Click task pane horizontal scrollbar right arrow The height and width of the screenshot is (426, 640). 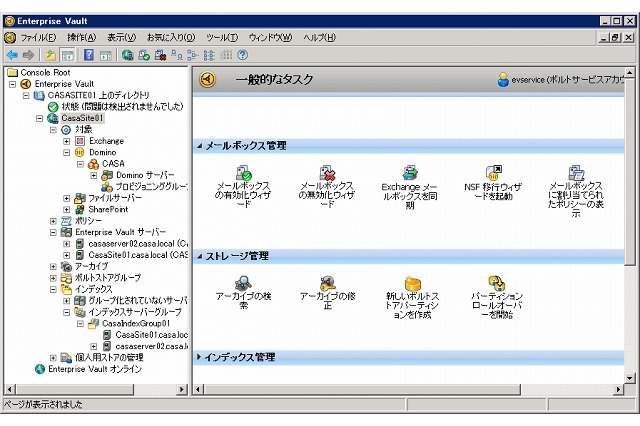click(x=619, y=389)
